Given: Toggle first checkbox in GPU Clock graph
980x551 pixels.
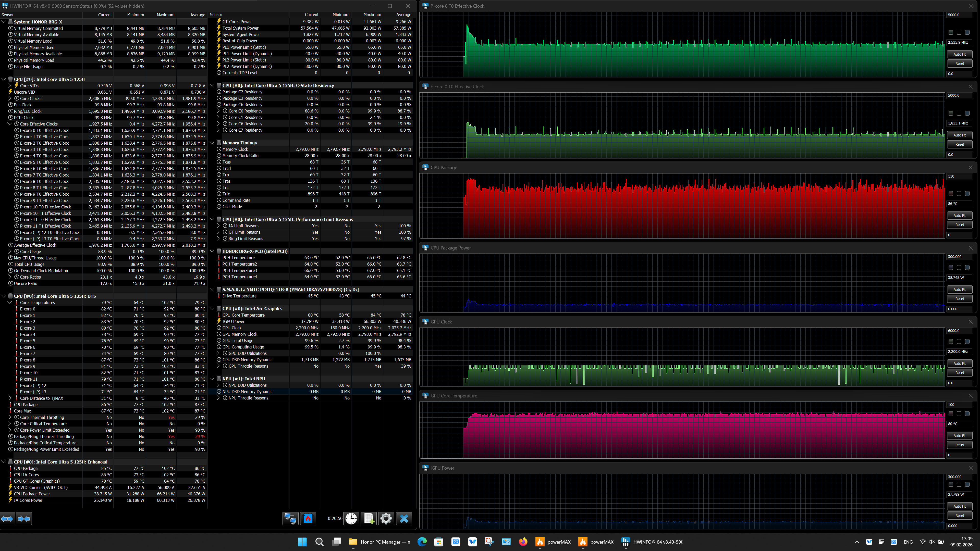Looking at the screenshot, I should (x=951, y=342).
